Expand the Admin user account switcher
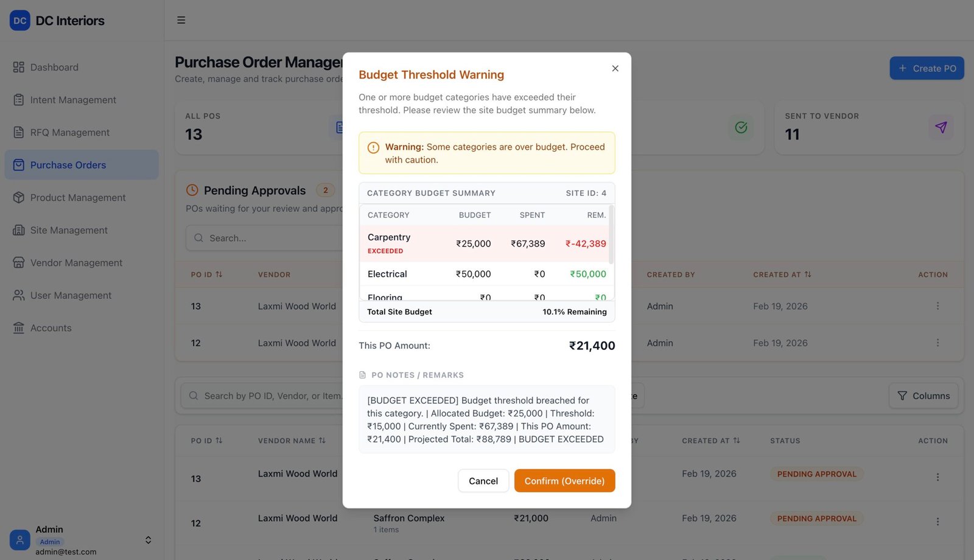The image size is (974, 560). pos(148,540)
